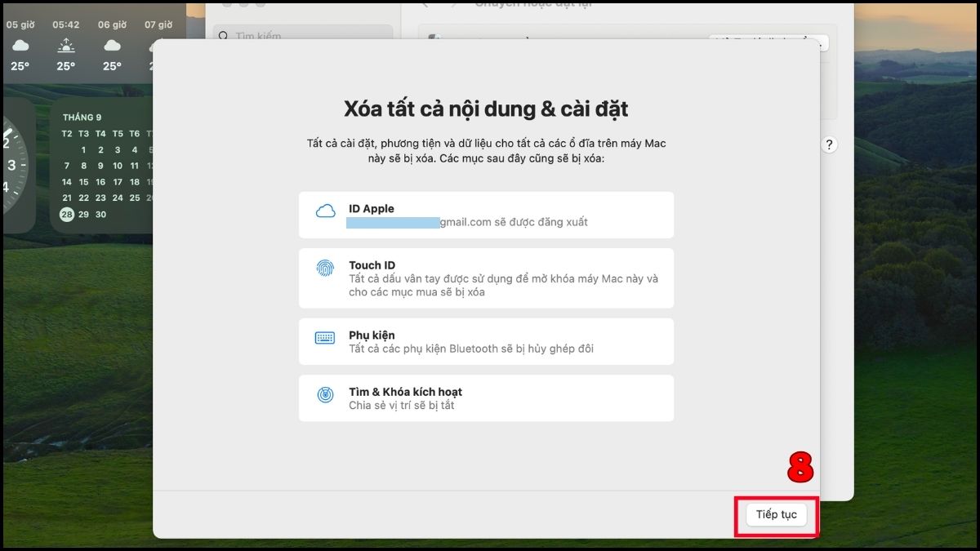Click date 29 in the calendar widget
980x551 pixels.
point(84,214)
